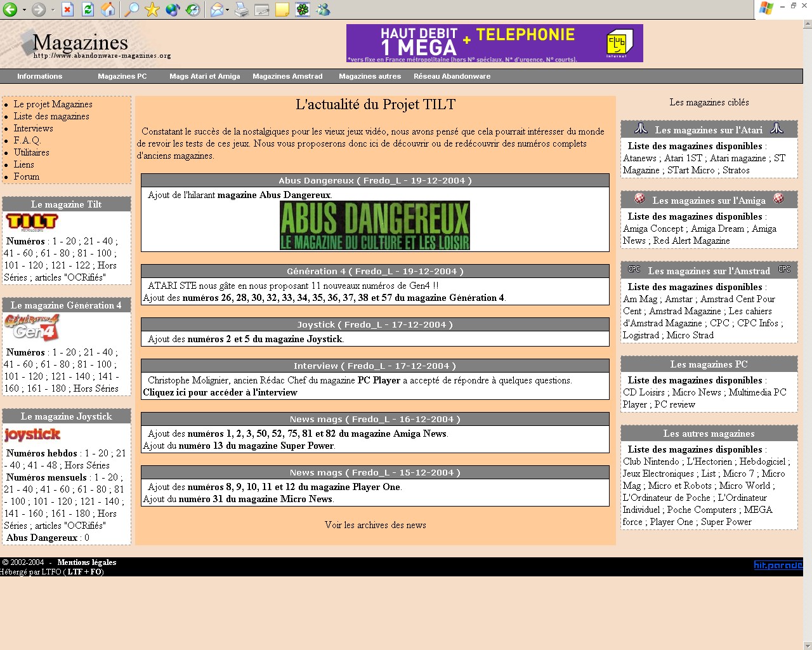Click the Edit page icon in toolbar

click(261, 10)
